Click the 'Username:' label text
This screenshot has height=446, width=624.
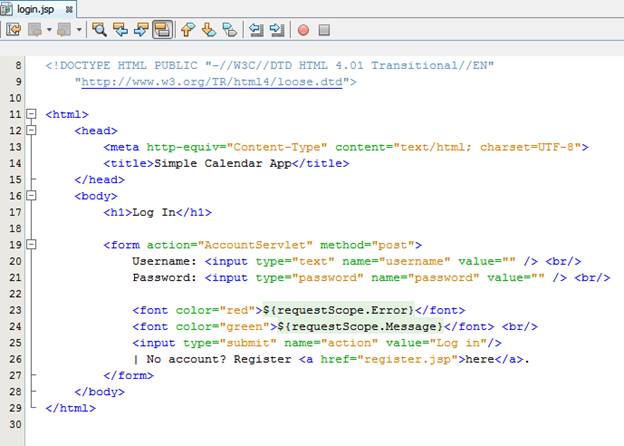coord(165,261)
